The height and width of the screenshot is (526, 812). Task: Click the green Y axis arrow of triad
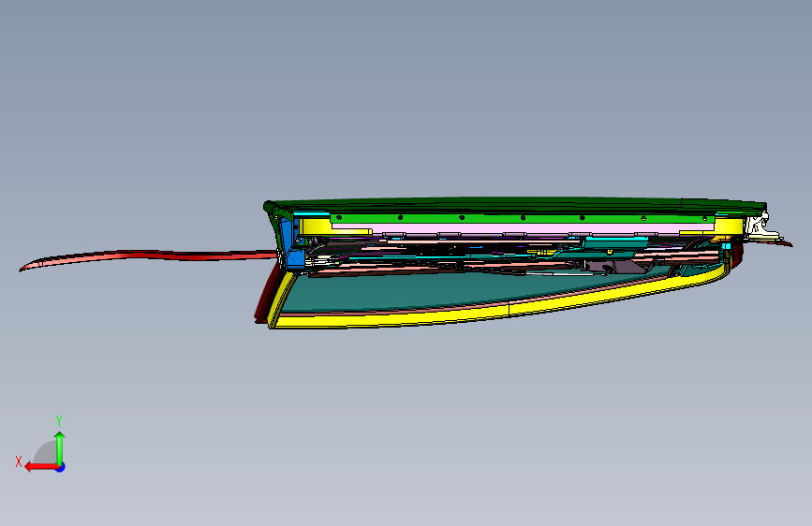[60, 448]
